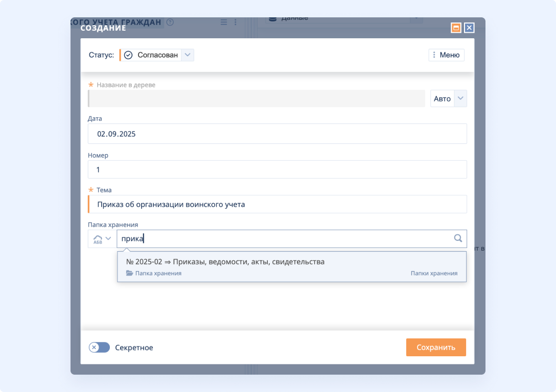Click the vertical dots icon beside the hamburger
The width and height of the screenshot is (556, 392).
coord(236,22)
